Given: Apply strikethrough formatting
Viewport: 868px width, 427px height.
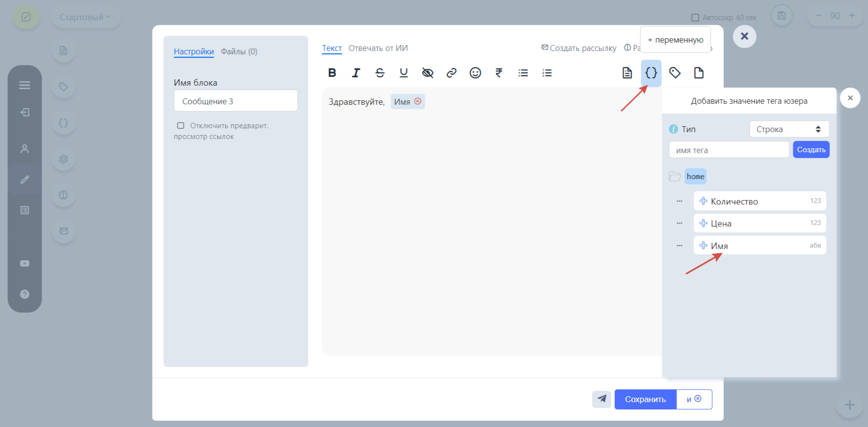Looking at the screenshot, I should (380, 73).
